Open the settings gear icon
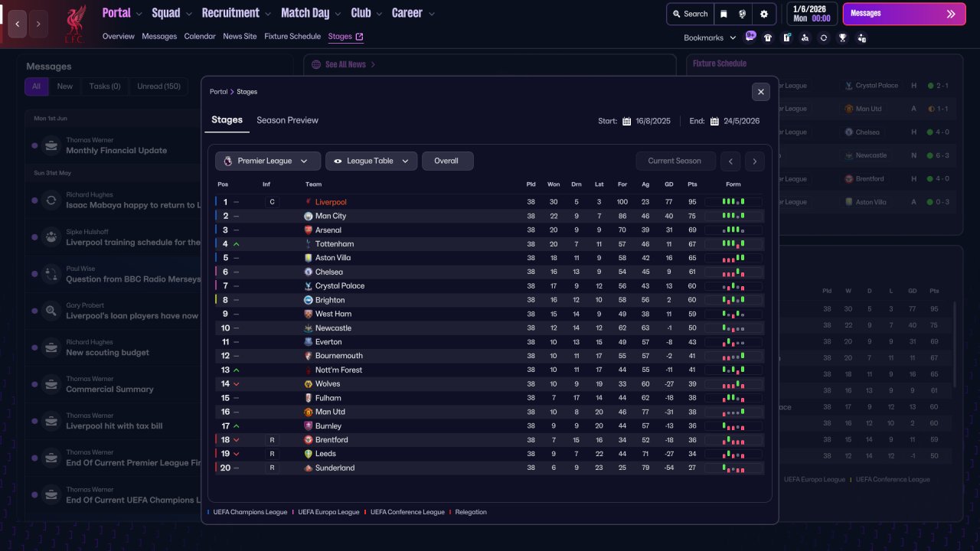Viewport: 980px width, 551px height. (764, 14)
